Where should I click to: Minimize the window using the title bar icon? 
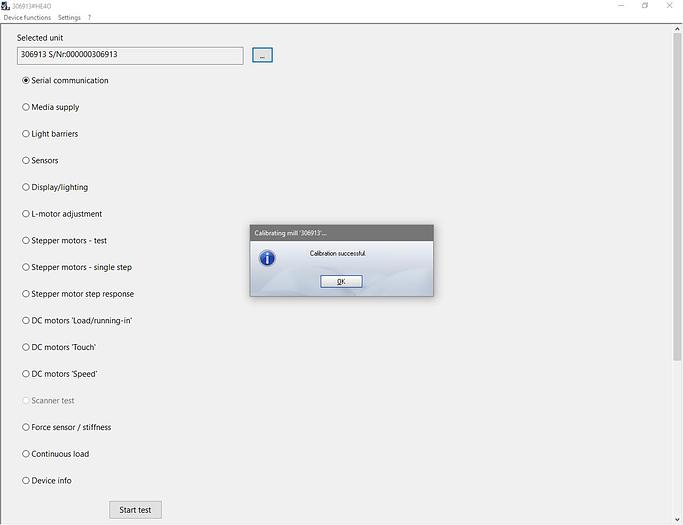[618, 6]
